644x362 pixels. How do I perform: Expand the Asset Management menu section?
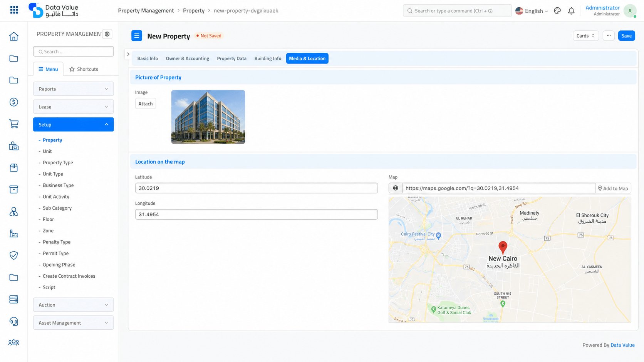73,323
